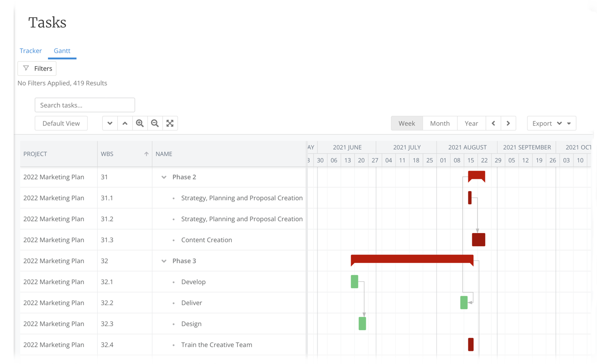Image resolution: width=597 pixels, height=364 pixels.
Task: Switch to Year view toggle
Action: click(x=471, y=123)
